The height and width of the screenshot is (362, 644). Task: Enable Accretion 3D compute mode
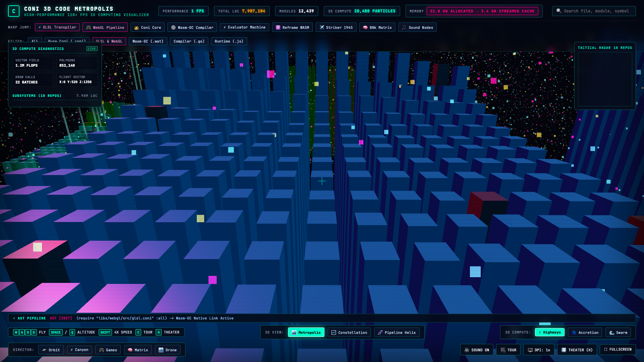pos(585,333)
